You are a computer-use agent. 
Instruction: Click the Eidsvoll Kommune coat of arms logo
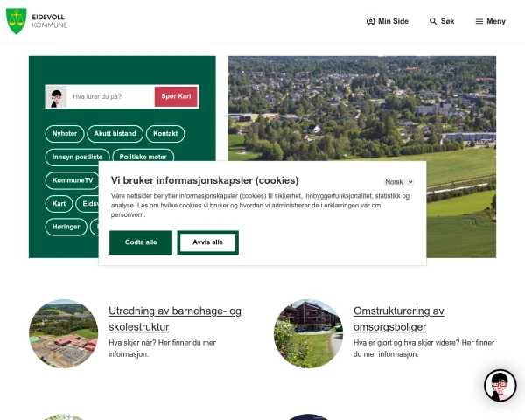coord(16,21)
